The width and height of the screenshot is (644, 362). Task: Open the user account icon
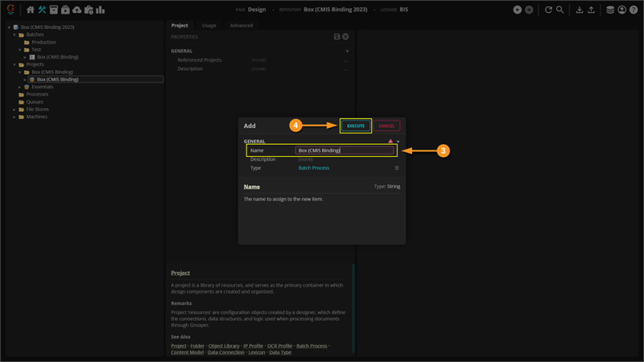coord(622,10)
